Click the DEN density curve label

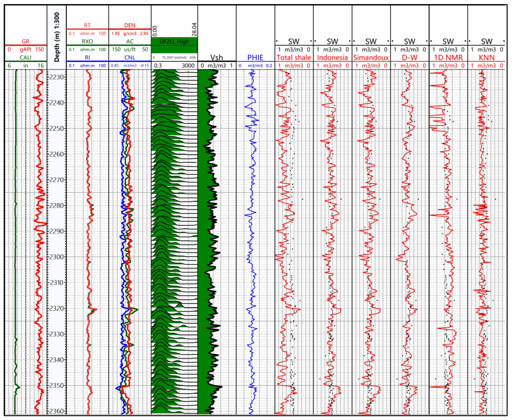(x=130, y=25)
